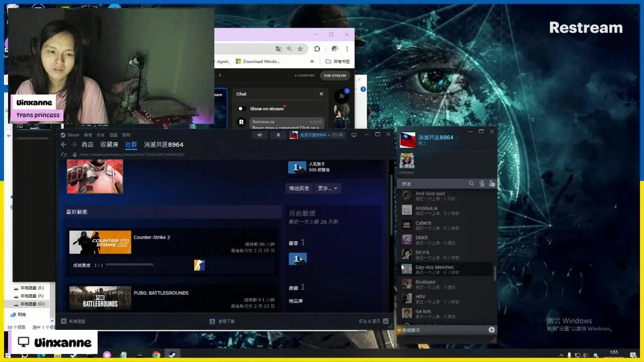Click the Counter-Strike 2 title link
This screenshot has height=362, width=644.
point(152,237)
